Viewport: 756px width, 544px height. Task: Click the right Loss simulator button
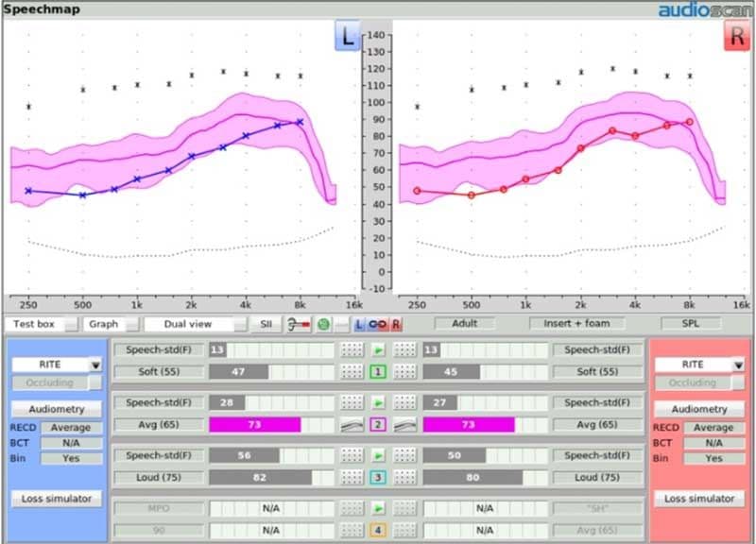698,498
